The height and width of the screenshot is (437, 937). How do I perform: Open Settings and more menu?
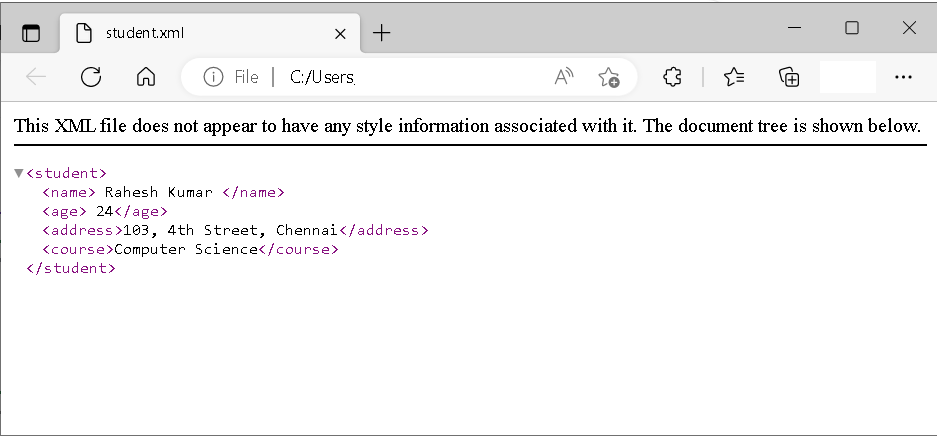[904, 77]
